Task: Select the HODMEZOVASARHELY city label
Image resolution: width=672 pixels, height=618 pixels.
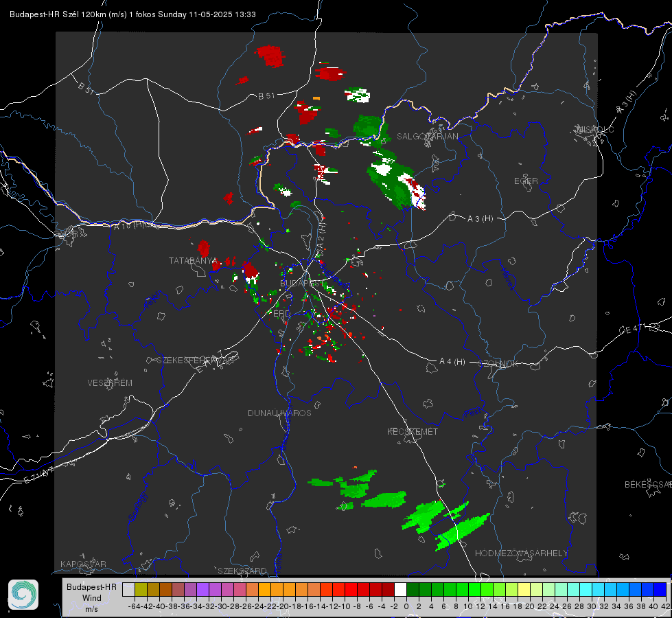Action: [x=522, y=553]
